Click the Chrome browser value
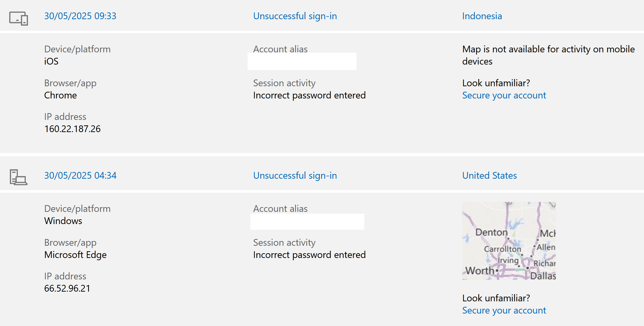 (60, 95)
